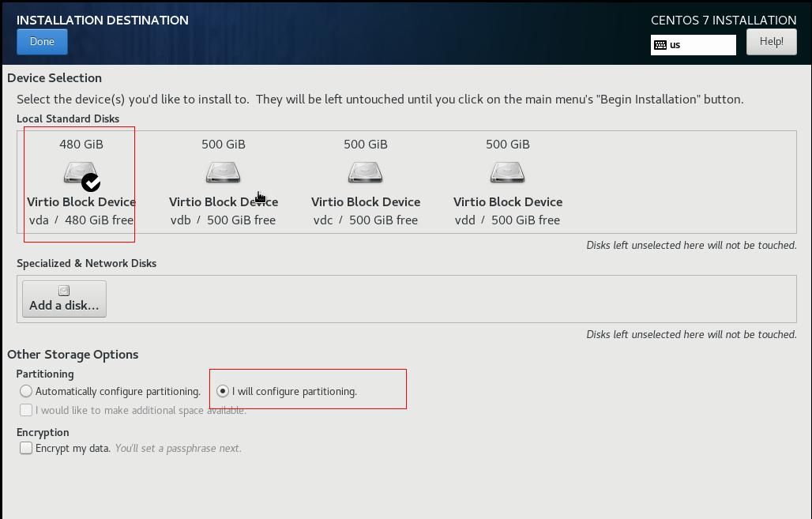
Task: Click the vdb / 500 GiB free label
Action: pos(223,220)
